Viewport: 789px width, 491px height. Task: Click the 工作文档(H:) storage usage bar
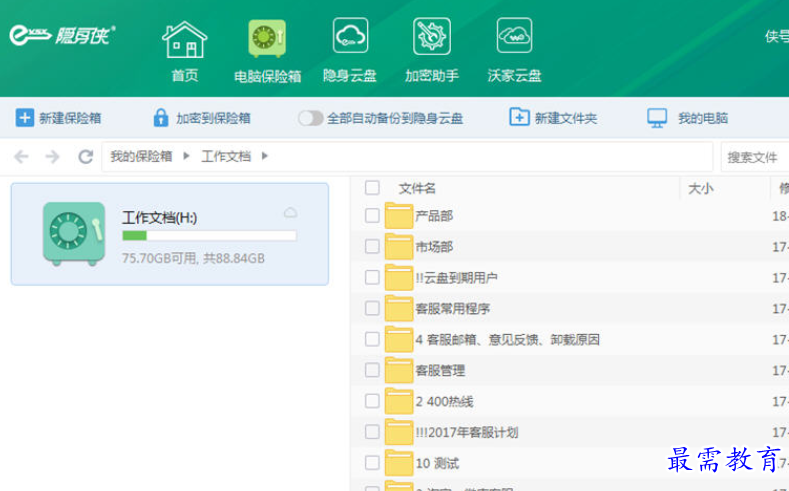coord(209,236)
